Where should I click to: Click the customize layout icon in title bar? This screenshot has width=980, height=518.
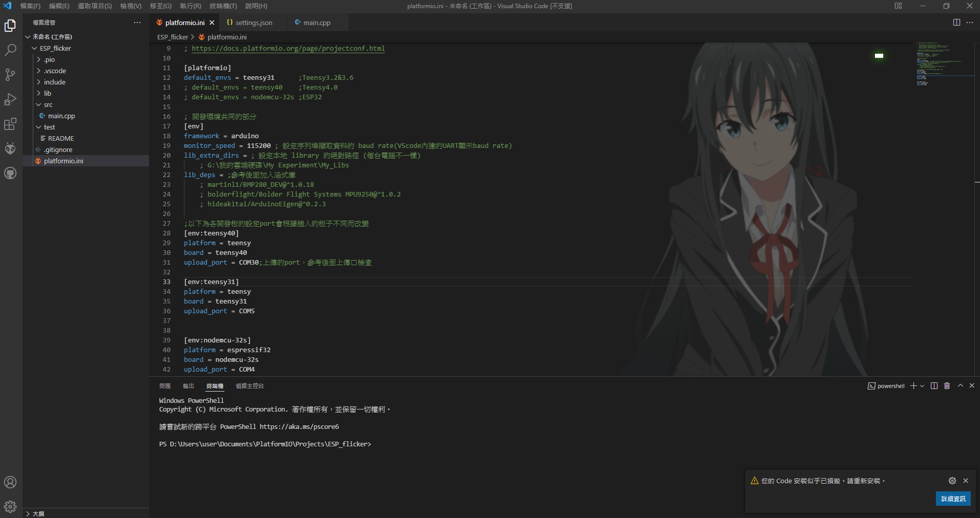point(898,6)
